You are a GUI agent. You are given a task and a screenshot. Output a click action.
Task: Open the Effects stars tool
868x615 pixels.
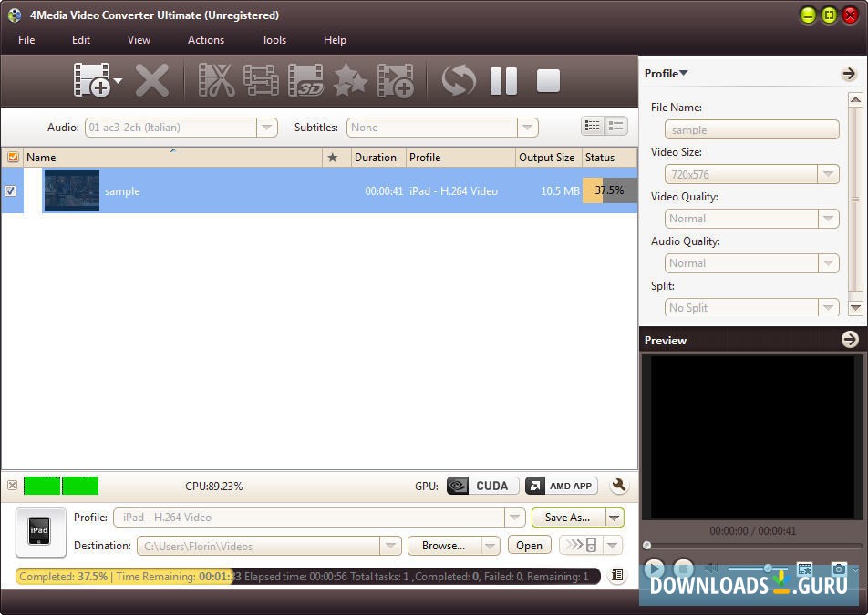click(350, 81)
